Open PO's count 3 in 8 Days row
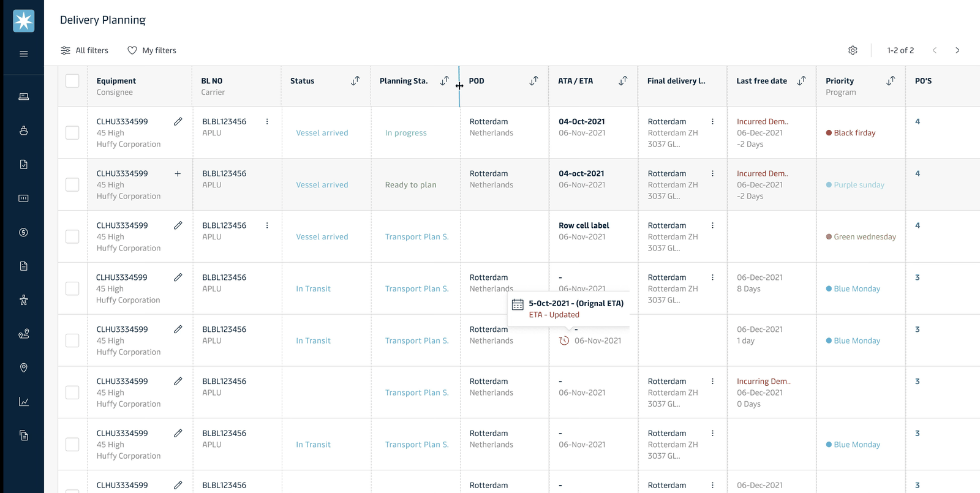 pyautogui.click(x=918, y=277)
